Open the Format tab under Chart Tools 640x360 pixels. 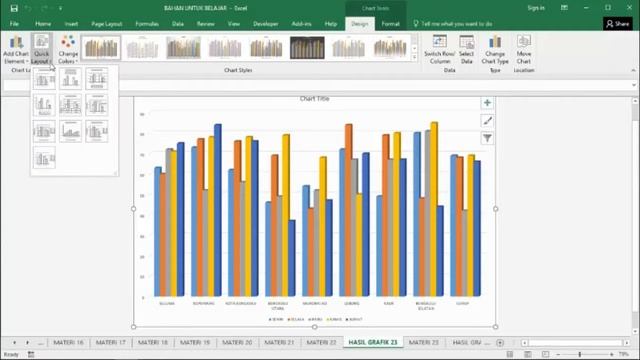coord(390,24)
